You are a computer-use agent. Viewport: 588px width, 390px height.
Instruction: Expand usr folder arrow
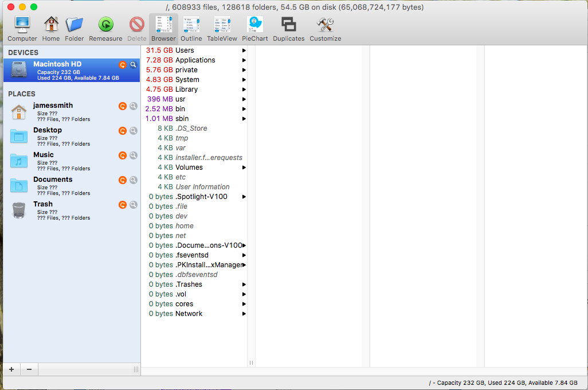point(244,99)
